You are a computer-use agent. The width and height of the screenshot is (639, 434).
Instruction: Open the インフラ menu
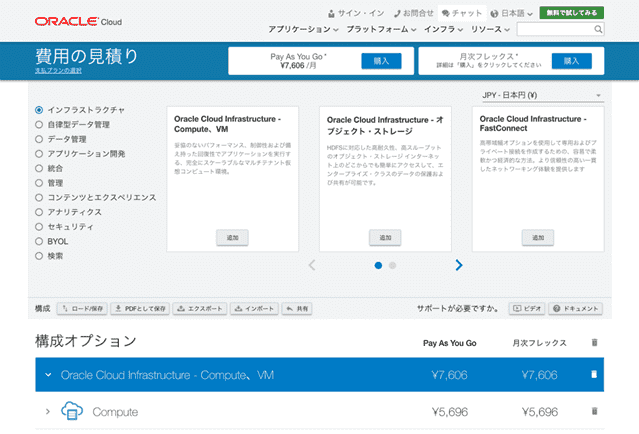[443, 29]
